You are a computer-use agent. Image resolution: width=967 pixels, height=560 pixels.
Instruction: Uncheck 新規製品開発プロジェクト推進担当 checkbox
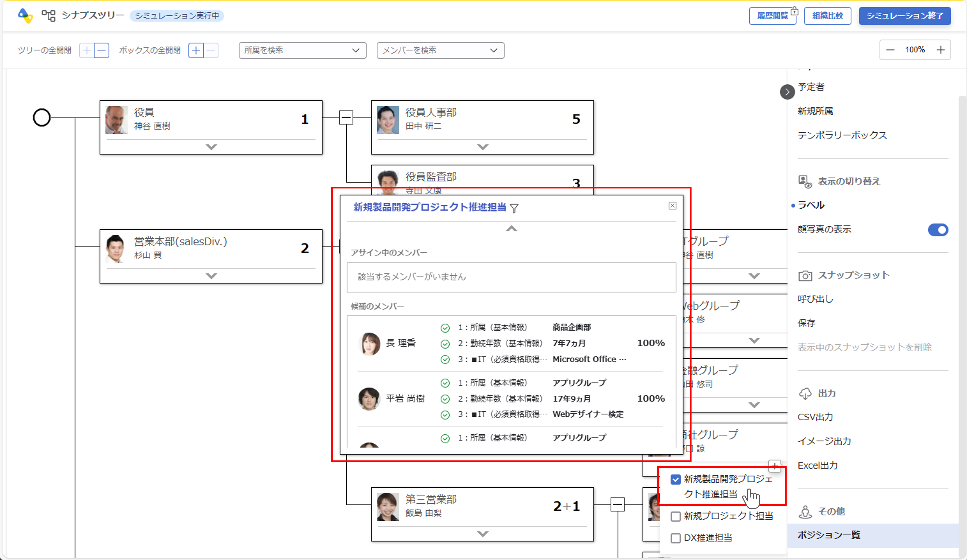(675, 479)
